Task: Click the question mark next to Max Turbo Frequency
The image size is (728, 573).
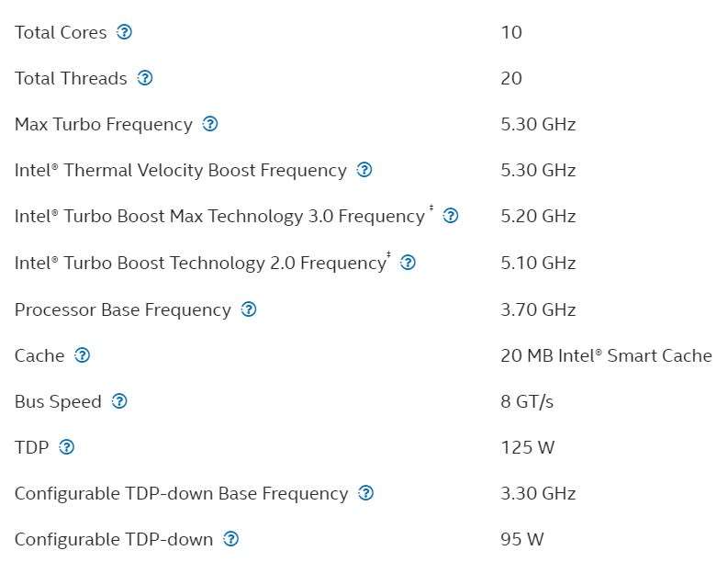Action: point(210,124)
